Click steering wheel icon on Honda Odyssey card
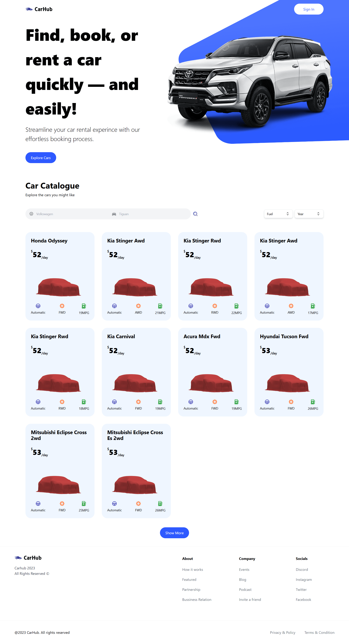Screen dimensions: 349x644 (38, 306)
